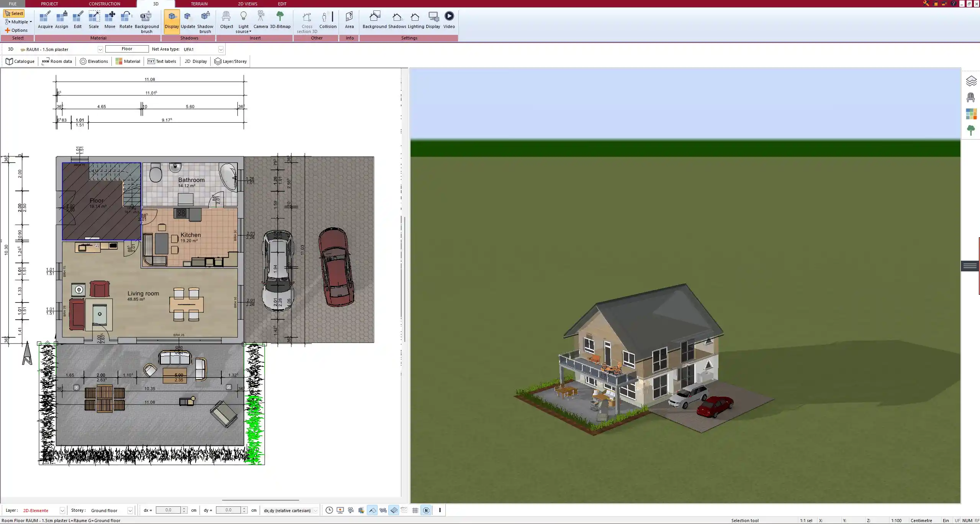Toggle the Shadows Display button
This screenshot has width=980, height=524.
pyautogui.click(x=172, y=21)
